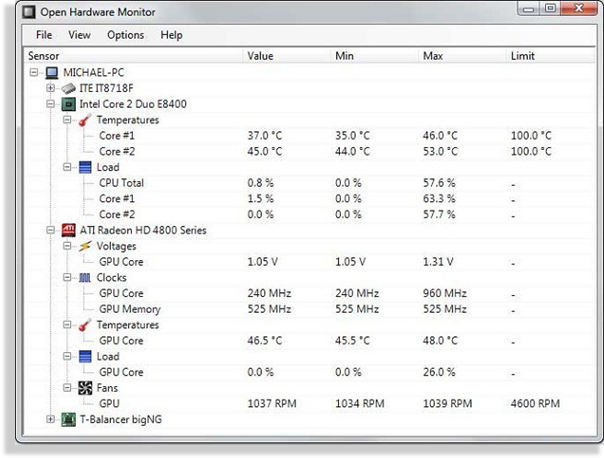The height and width of the screenshot is (458, 604).
Task: Click the Limit column header
Action: 551,56
